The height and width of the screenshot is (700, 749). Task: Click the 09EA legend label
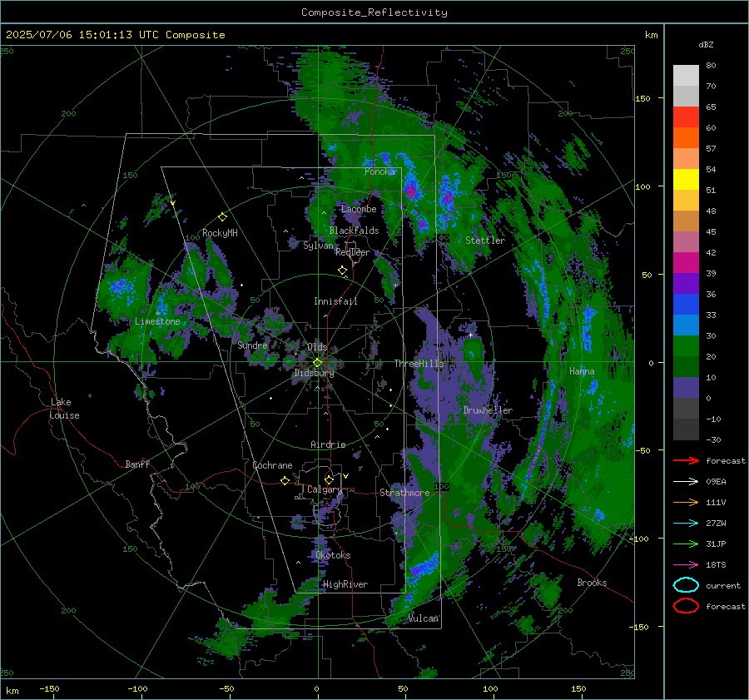pyautogui.click(x=716, y=482)
